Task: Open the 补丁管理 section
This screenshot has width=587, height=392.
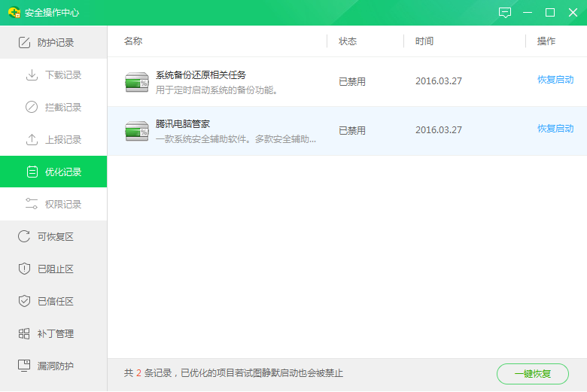Action: click(x=53, y=333)
